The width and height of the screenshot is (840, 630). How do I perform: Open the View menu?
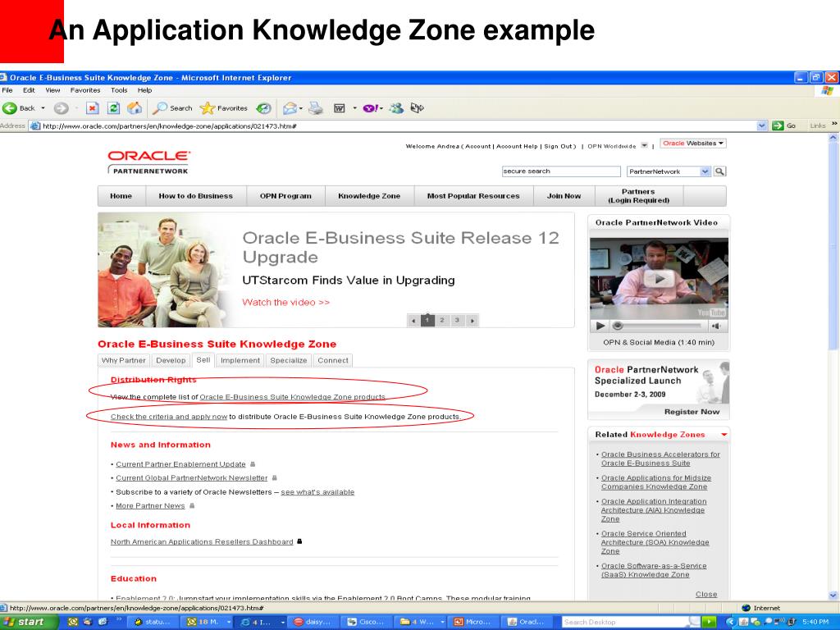pyautogui.click(x=52, y=90)
